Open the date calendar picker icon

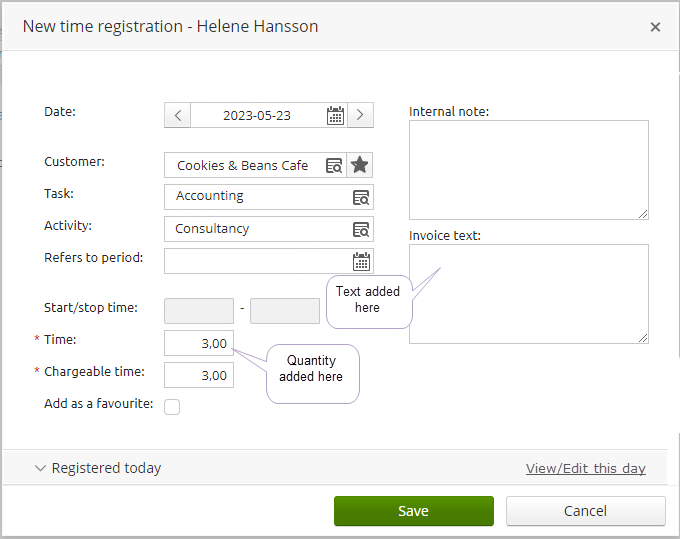335,115
